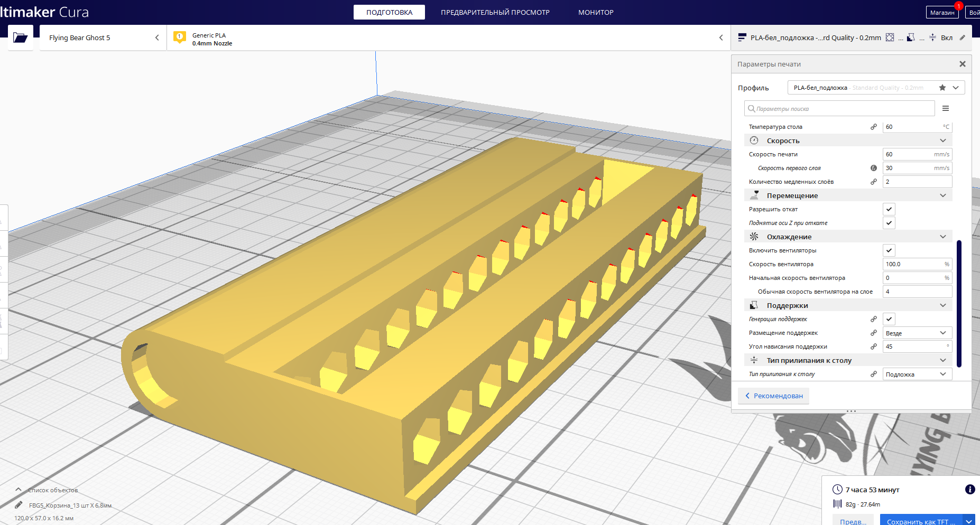The height and width of the screenshot is (525, 980).
Task: Click the link icon beside Генерация поддержек
Action: (874, 319)
